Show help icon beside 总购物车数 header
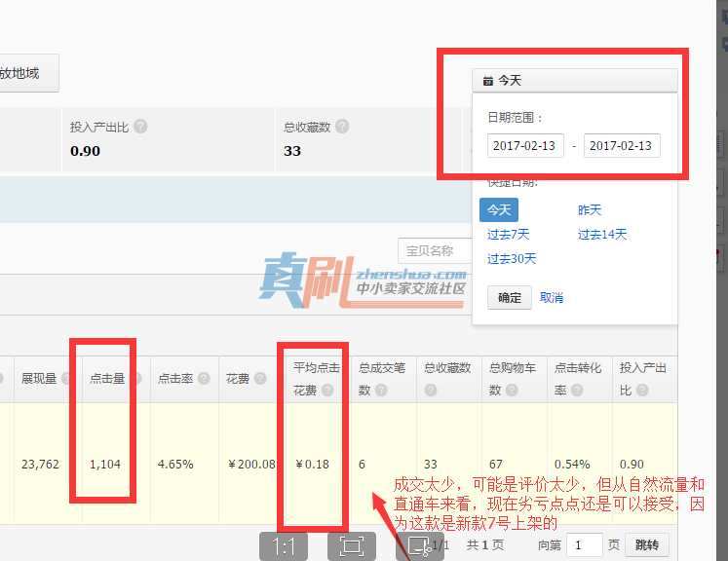728x561 pixels. (512, 391)
